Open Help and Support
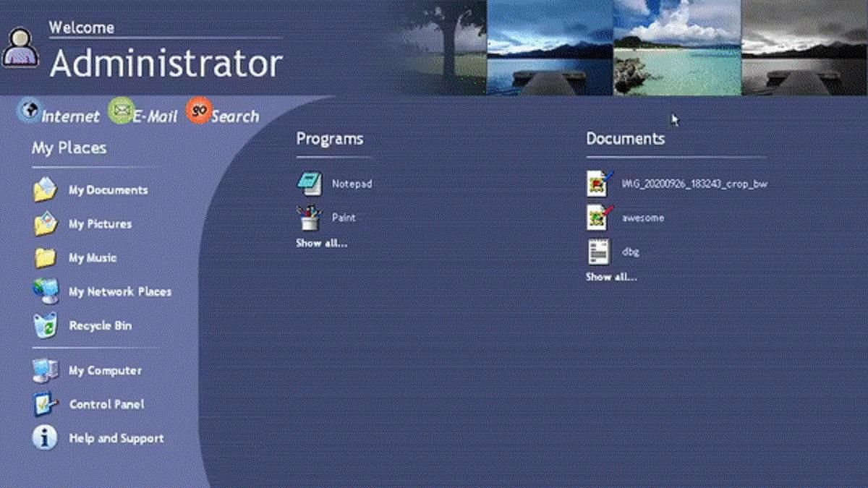 [x=116, y=438]
